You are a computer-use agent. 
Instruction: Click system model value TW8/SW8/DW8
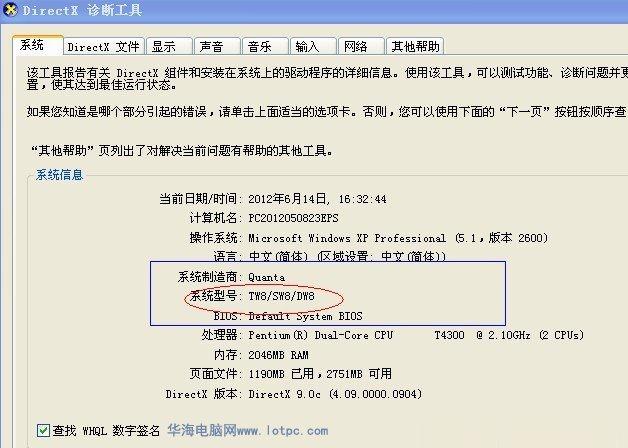(281, 296)
